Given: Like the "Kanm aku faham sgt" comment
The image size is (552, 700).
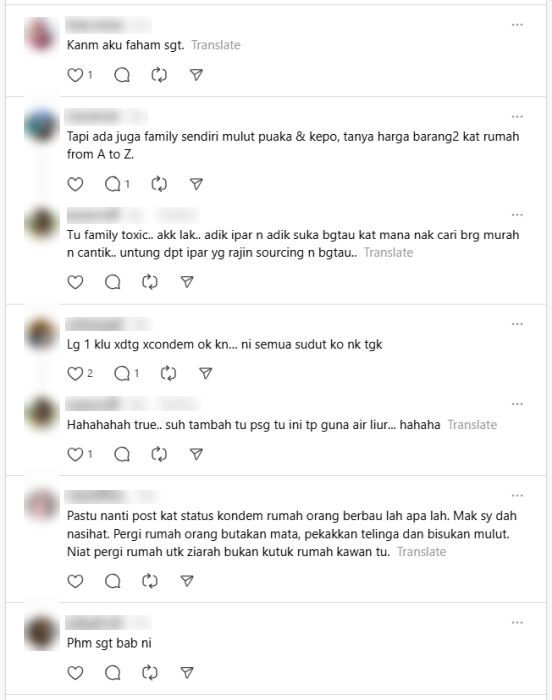Looking at the screenshot, I should [x=75, y=75].
